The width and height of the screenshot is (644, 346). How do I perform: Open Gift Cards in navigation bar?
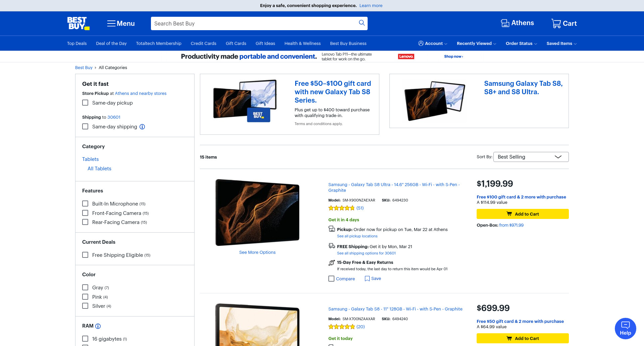(x=236, y=44)
